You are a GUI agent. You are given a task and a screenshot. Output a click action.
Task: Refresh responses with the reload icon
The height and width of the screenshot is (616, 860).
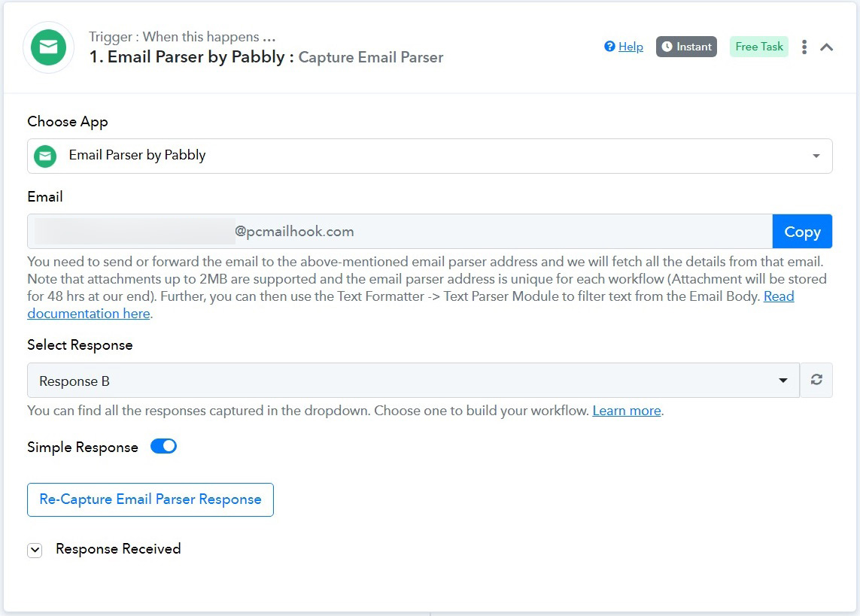[x=816, y=380]
